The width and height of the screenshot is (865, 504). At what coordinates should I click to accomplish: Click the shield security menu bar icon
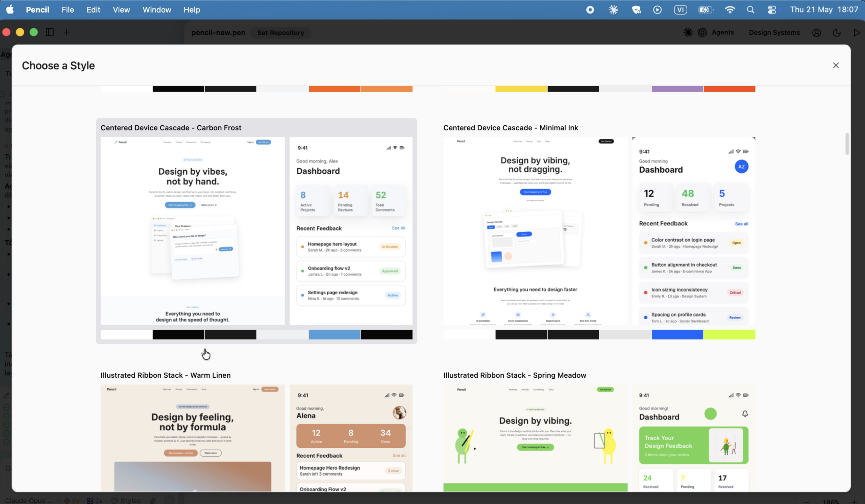click(x=636, y=9)
